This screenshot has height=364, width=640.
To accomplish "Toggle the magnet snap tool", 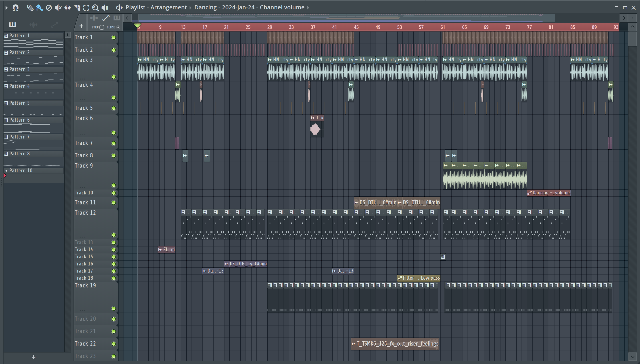I will pyautogui.click(x=16, y=8).
